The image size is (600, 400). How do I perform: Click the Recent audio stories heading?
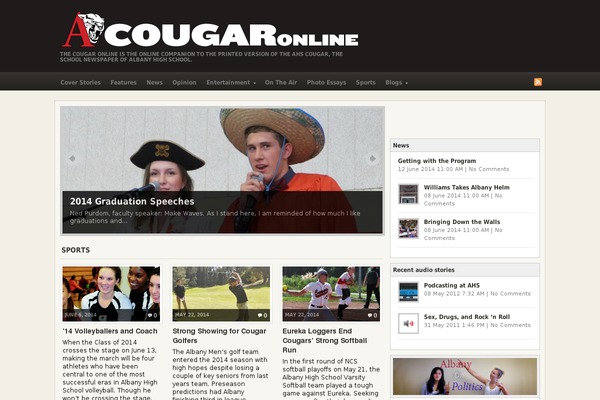click(424, 270)
